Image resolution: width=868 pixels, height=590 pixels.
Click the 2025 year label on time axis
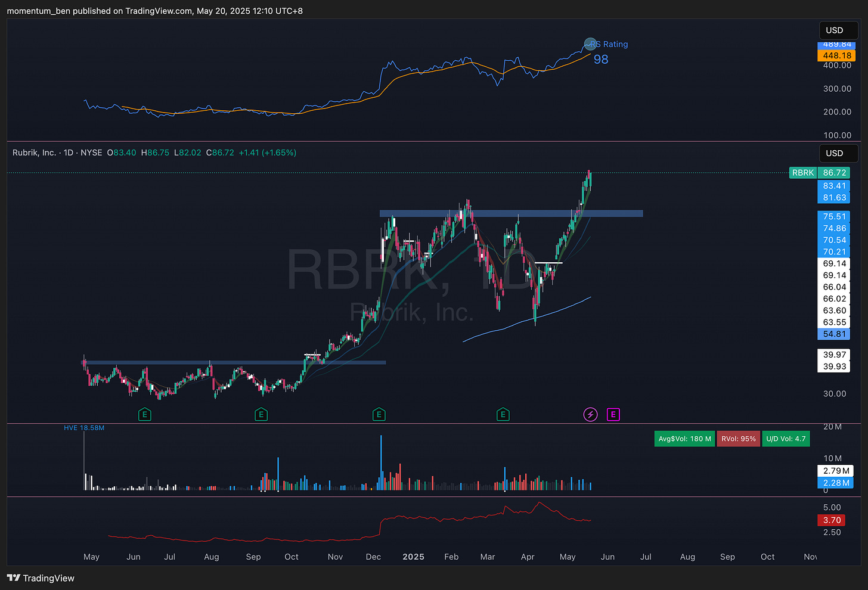[x=413, y=557]
